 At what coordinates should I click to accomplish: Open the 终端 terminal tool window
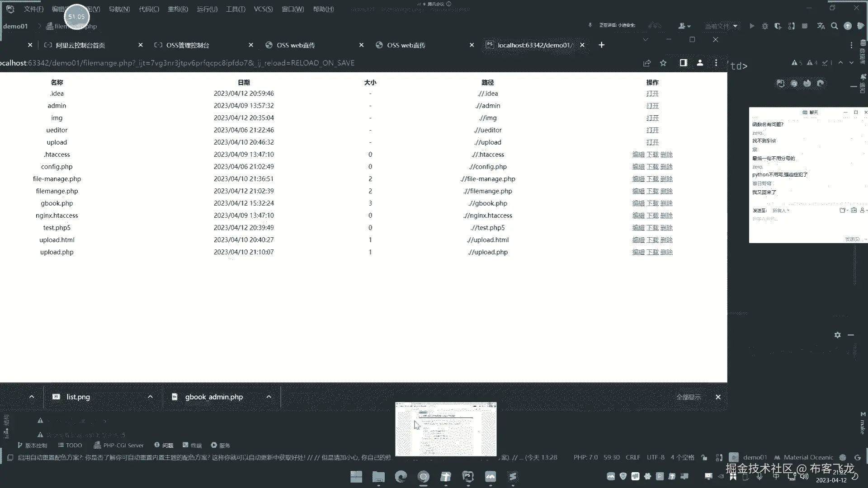tap(192, 445)
